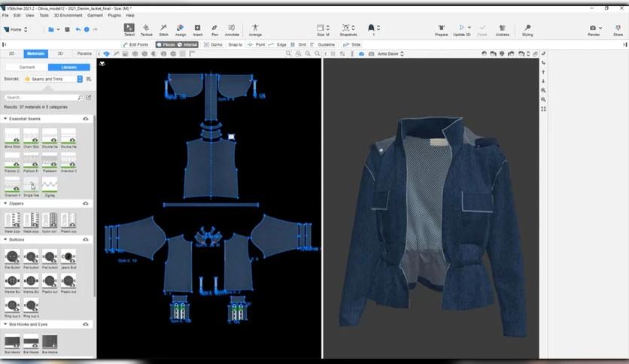Open the Arrange avatar tool
The width and height of the screenshot is (629, 364).
(255, 29)
